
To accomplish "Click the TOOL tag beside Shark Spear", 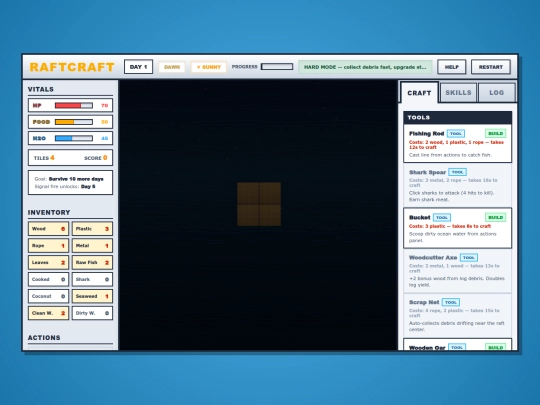I will [457, 172].
